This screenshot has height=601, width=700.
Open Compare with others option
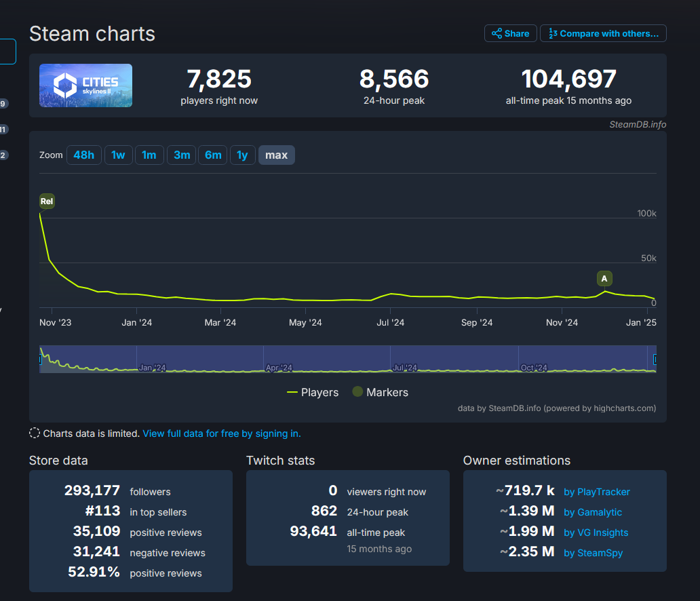tap(603, 33)
